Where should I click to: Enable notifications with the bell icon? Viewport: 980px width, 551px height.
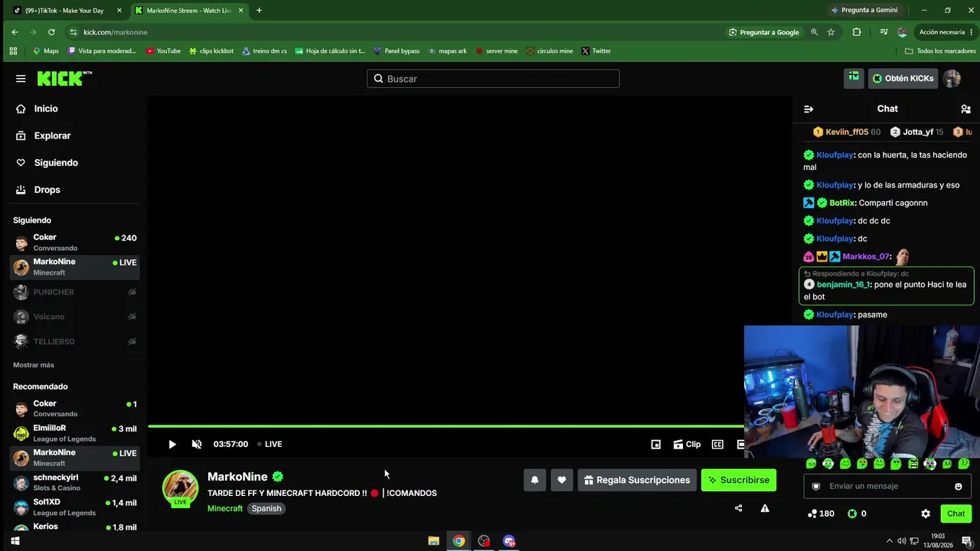tap(535, 480)
